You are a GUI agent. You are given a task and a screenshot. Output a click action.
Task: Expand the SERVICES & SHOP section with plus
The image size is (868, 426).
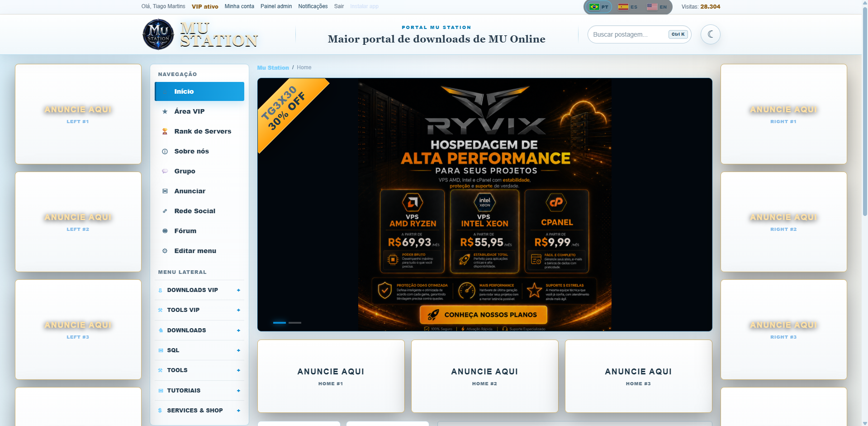[x=238, y=411]
